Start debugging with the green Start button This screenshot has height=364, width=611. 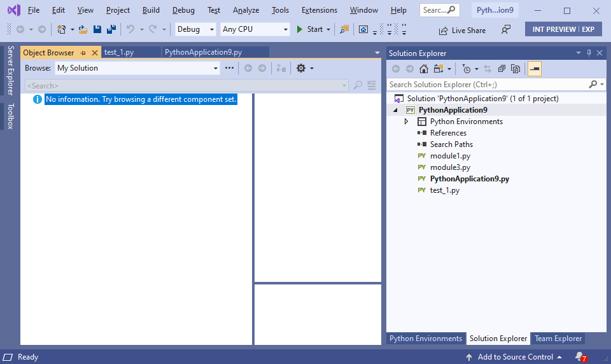click(310, 29)
